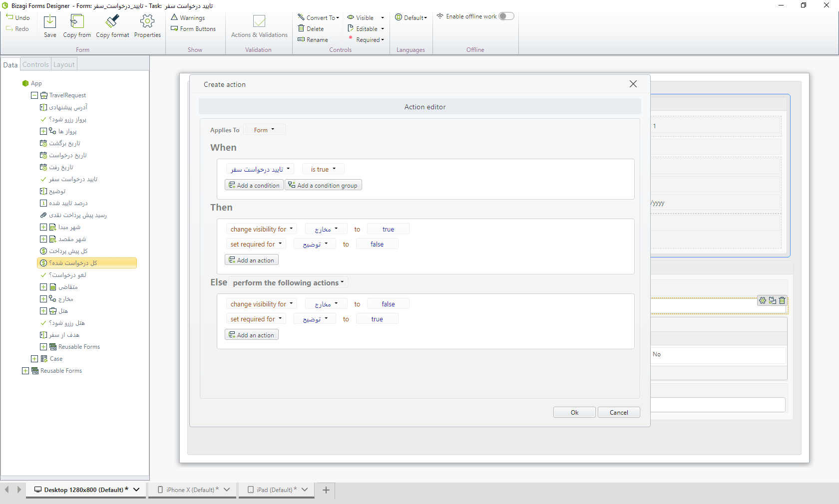Open Desktop tab dropdown chevron

[136, 490]
